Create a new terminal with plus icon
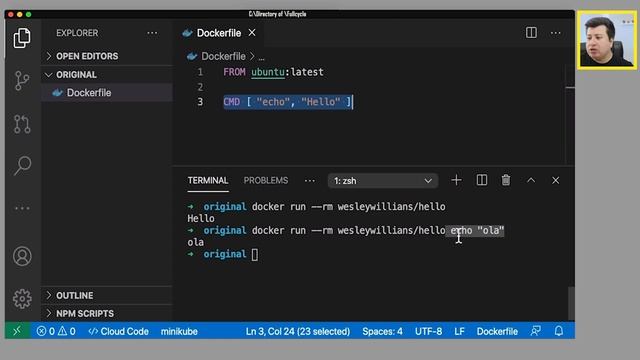This screenshot has width=640, height=360. (x=456, y=180)
